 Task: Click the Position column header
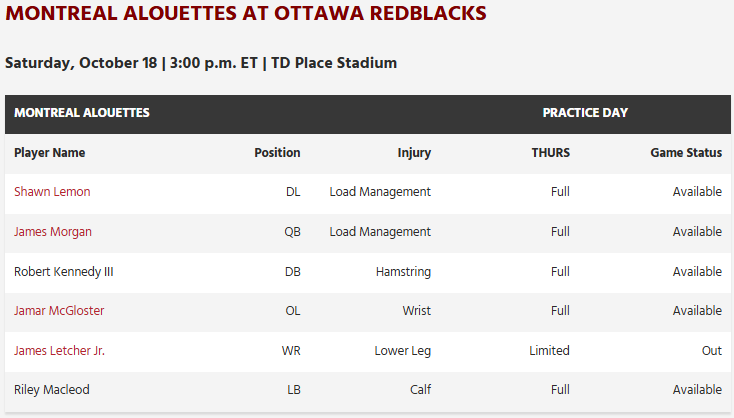277,153
